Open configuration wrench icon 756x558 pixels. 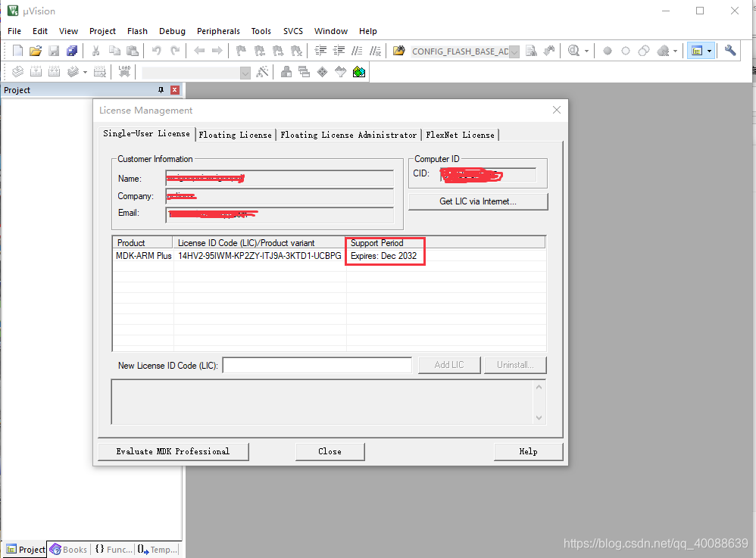(730, 51)
